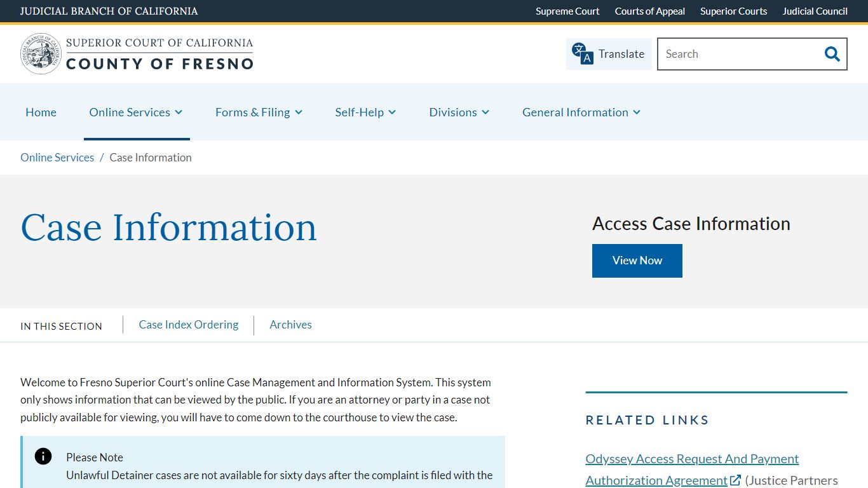
Task: Click the Superior Court of Fresno seal logo
Action: pyautogui.click(x=41, y=53)
